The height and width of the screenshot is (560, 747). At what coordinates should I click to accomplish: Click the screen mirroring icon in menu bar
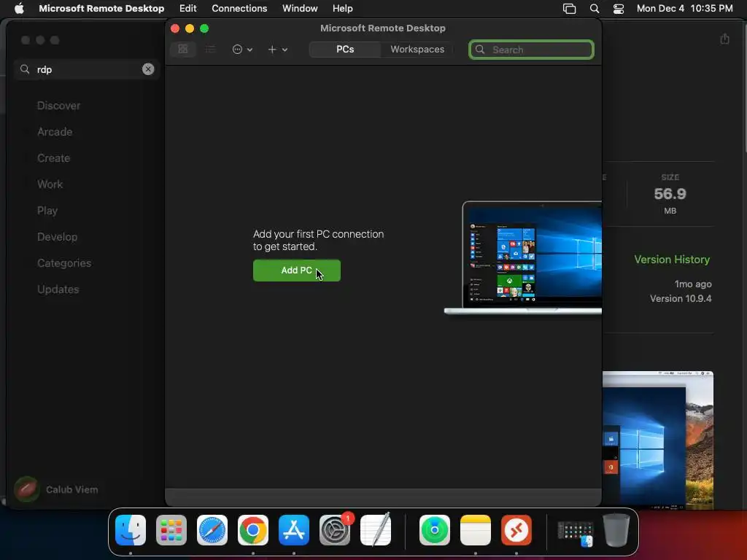pyautogui.click(x=569, y=9)
